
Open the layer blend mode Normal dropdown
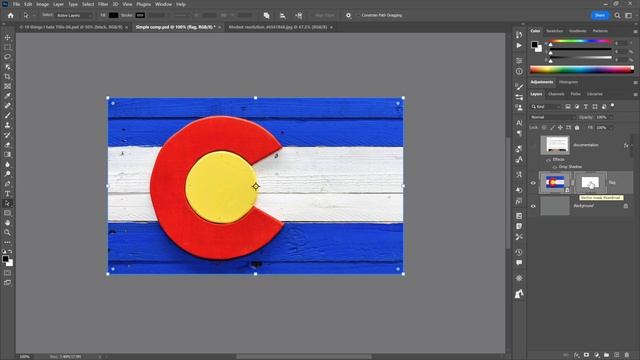[x=553, y=117]
